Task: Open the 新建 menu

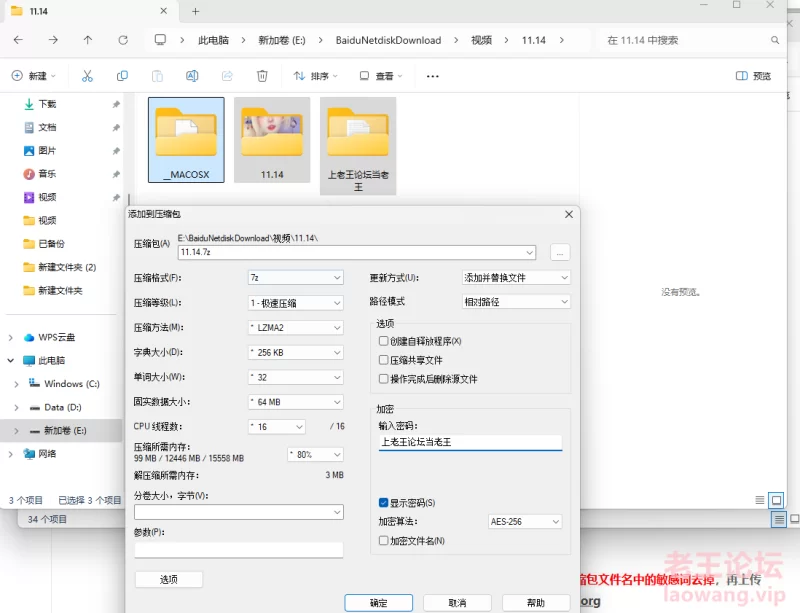Action: click(x=34, y=76)
